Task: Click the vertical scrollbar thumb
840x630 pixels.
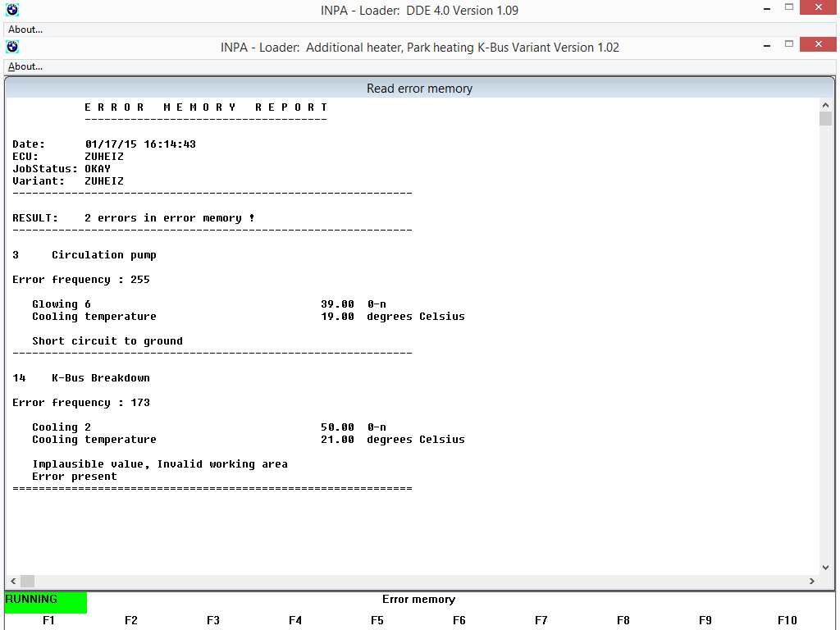Action: click(825, 118)
